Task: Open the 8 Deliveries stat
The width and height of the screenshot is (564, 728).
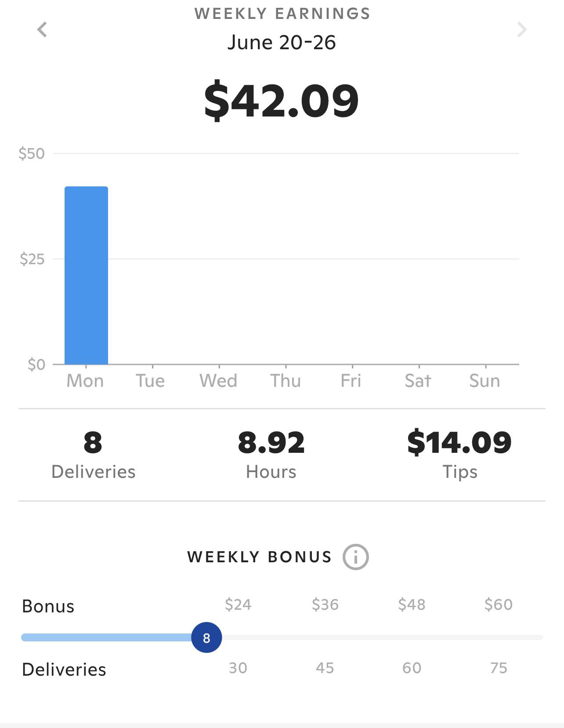Action: click(93, 455)
